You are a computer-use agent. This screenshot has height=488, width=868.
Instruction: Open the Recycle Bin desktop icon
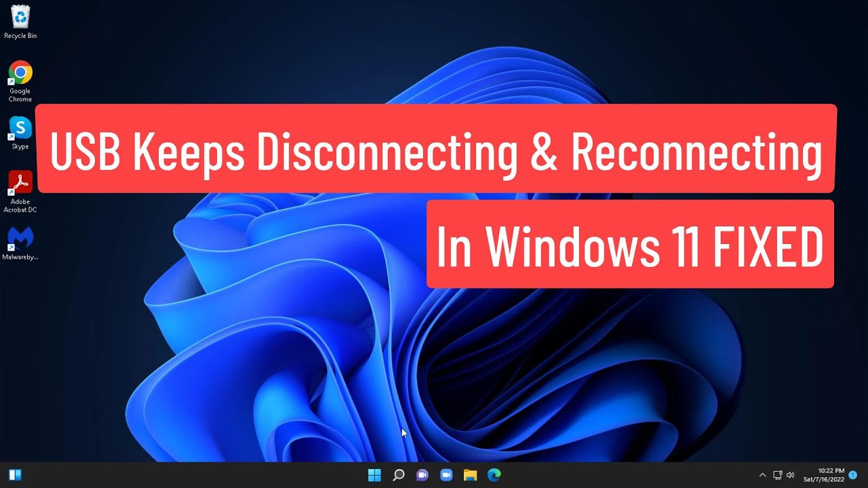20,21
